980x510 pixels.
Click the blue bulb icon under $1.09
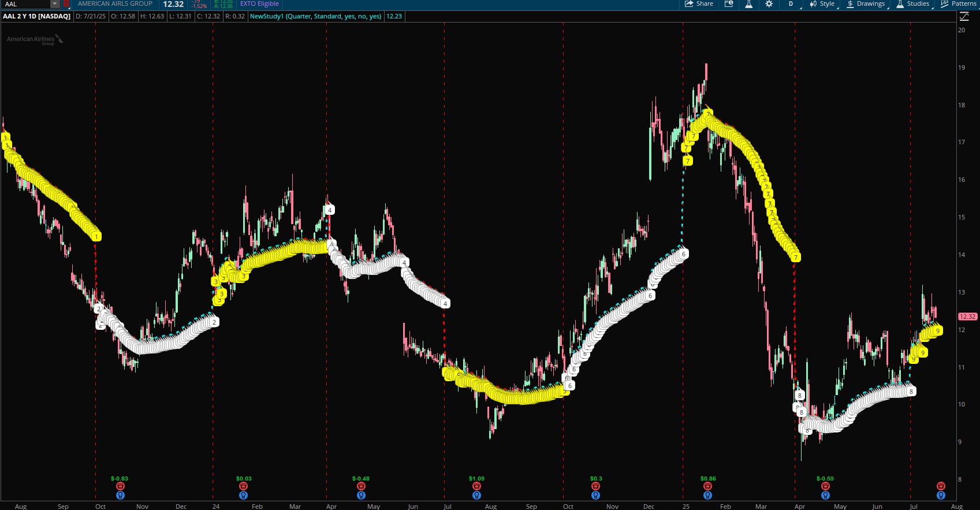(476, 496)
